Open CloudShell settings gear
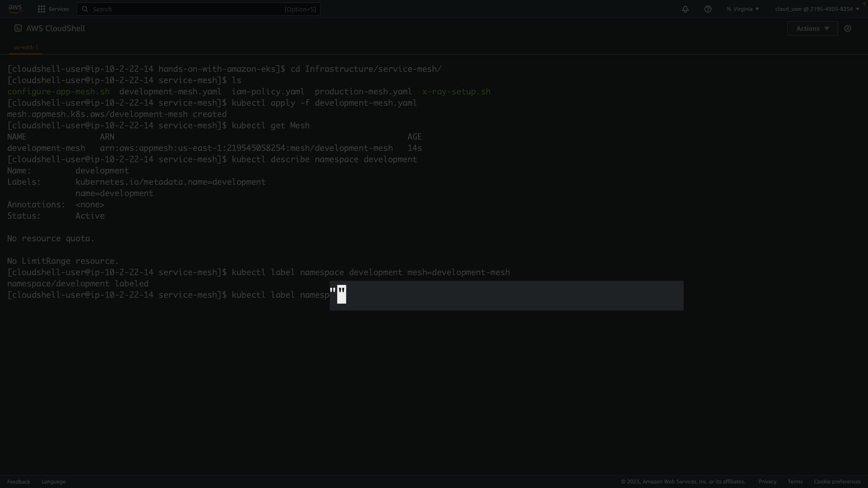This screenshot has width=868, height=488. (x=848, y=28)
